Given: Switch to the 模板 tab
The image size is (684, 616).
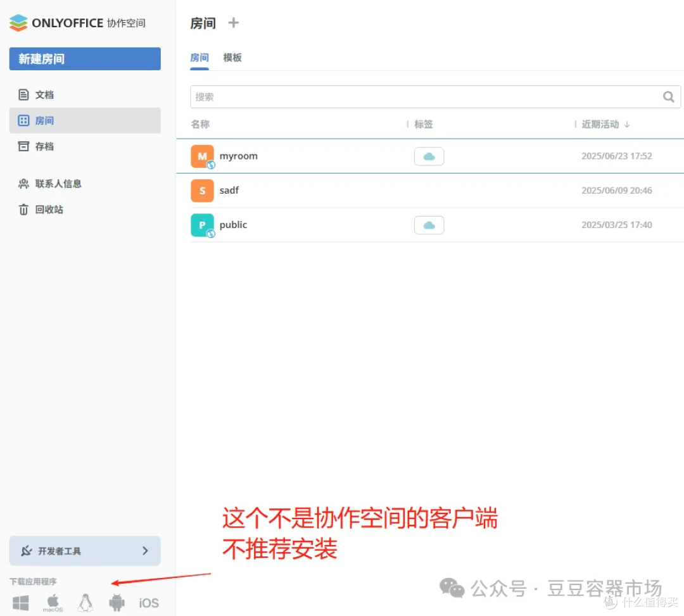Looking at the screenshot, I should pyautogui.click(x=232, y=58).
